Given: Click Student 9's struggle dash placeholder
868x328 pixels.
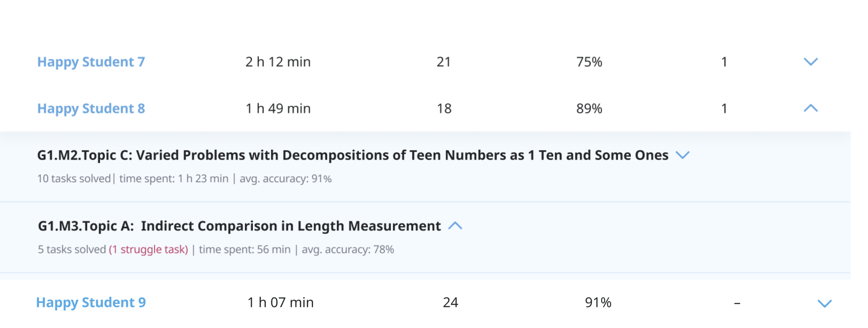Looking at the screenshot, I should click(737, 303).
